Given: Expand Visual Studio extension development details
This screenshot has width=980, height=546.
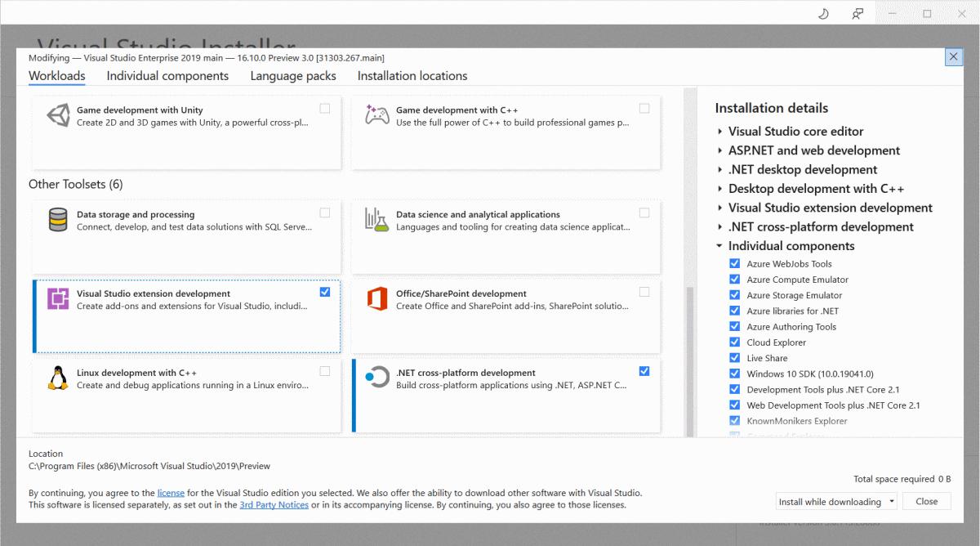Looking at the screenshot, I should point(719,208).
